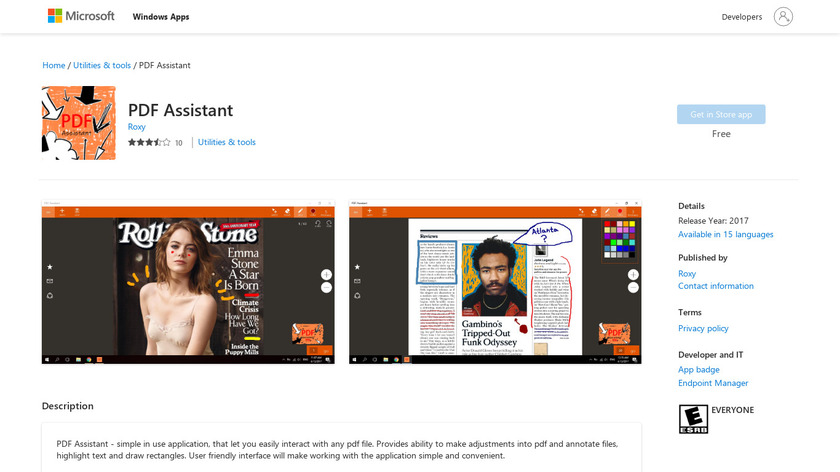Click the rating count '10'
The image size is (840, 472).
(x=178, y=143)
